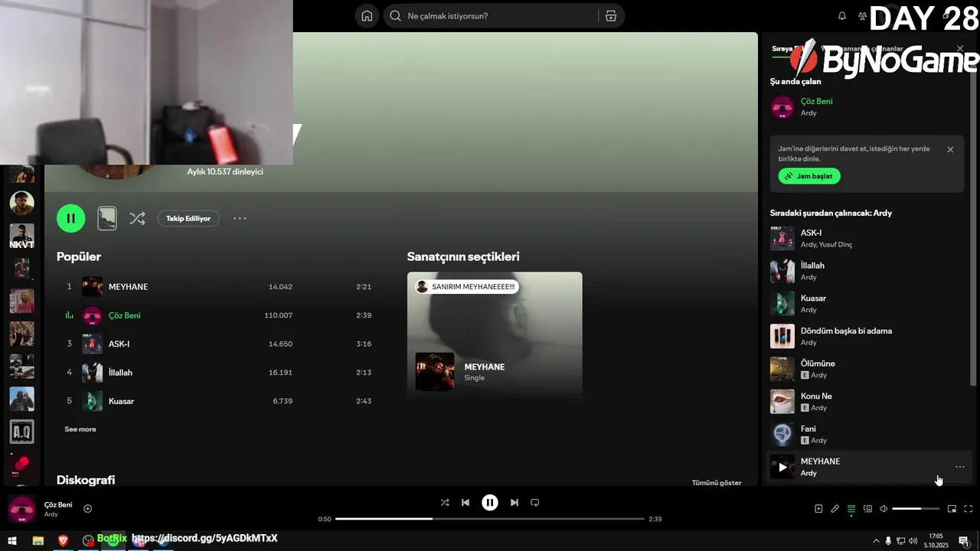Open the NKVT playlist in the library sidebar

[21, 236]
